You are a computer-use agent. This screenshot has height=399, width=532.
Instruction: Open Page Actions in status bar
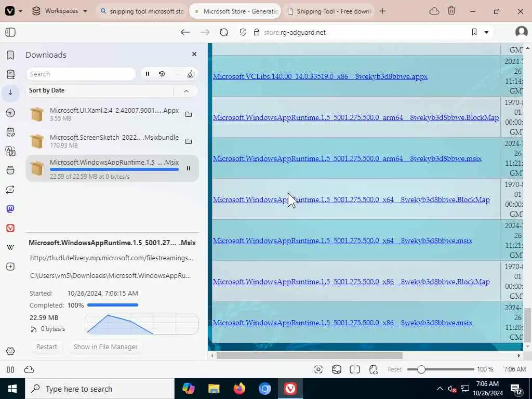(373, 369)
